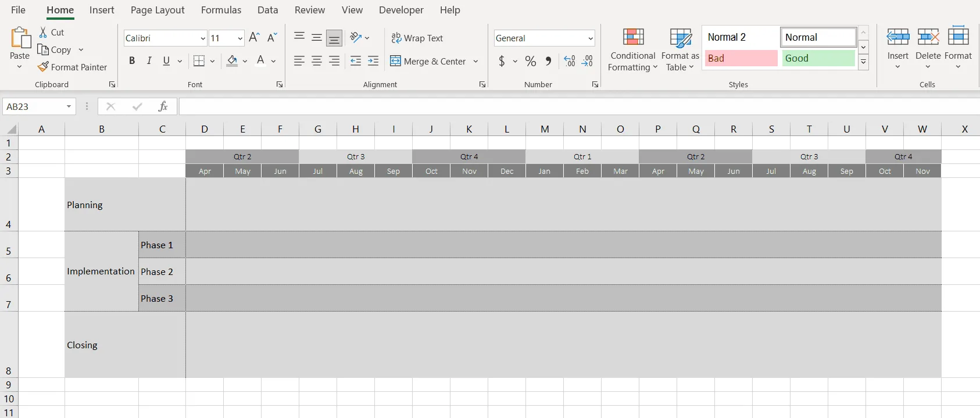Toggle Italic formatting
The height and width of the screenshot is (418, 980).
point(149,61)
